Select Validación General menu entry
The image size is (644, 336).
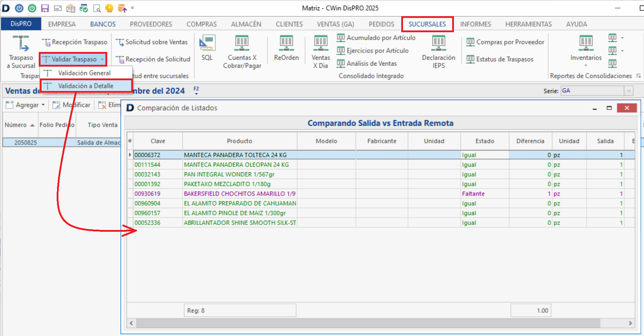click(86, 73)
